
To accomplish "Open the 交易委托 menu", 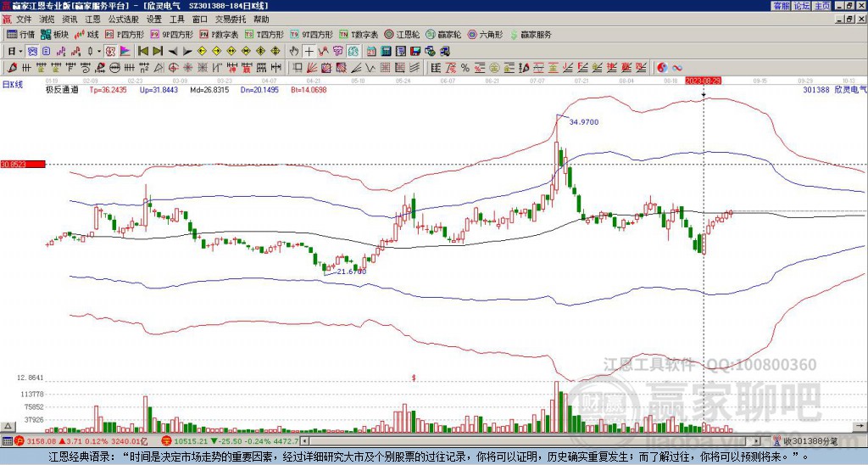I will click(231, 20).
